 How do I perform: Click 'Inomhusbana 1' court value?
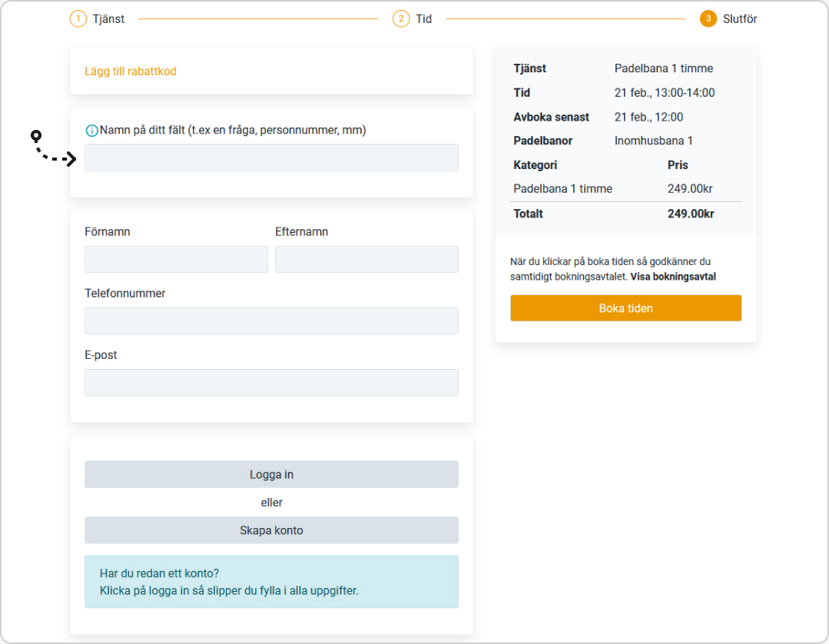click(x=654, y=141)
